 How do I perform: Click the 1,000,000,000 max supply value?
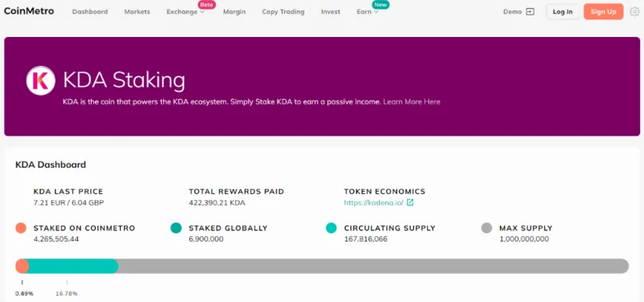(x=524, y=239)
